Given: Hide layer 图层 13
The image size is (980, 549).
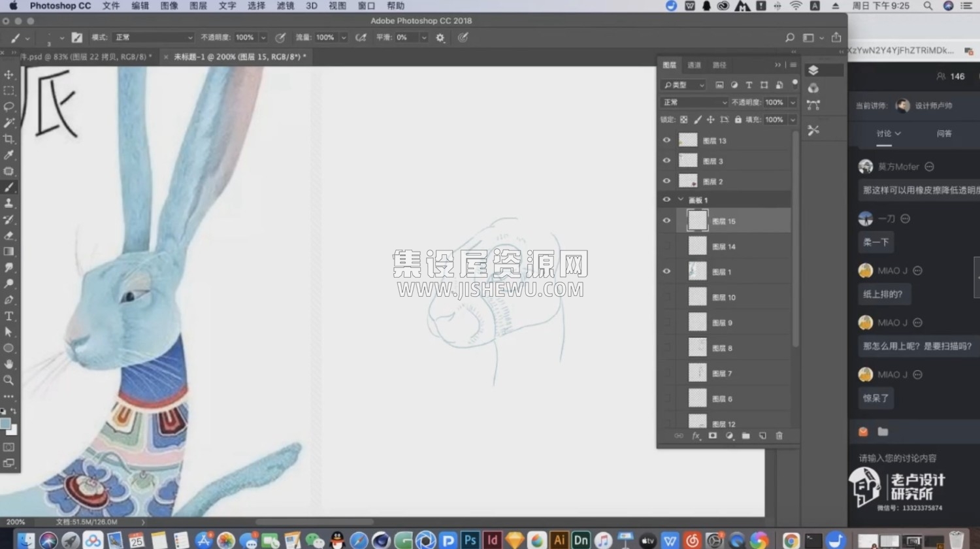Looking at the screenshot, I should click(666, 141).
